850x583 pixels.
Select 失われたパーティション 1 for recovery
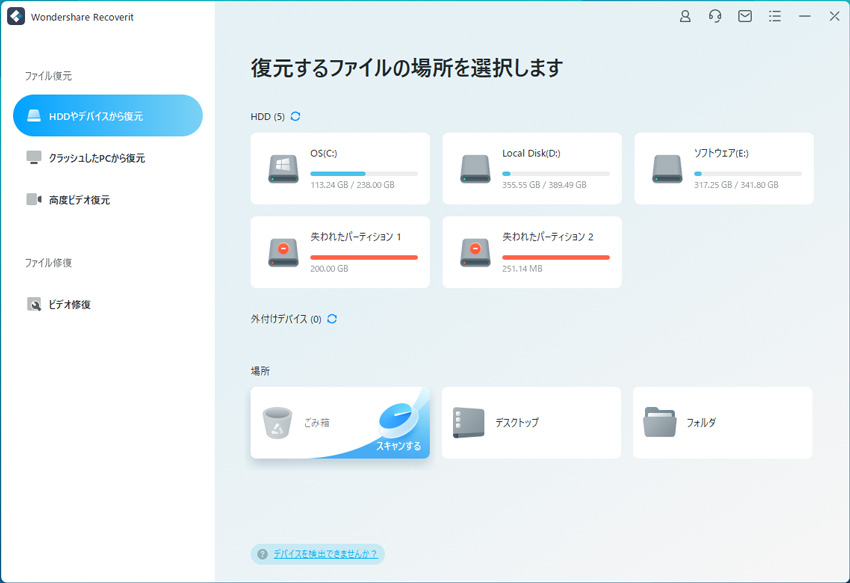[x=339, y=252]
